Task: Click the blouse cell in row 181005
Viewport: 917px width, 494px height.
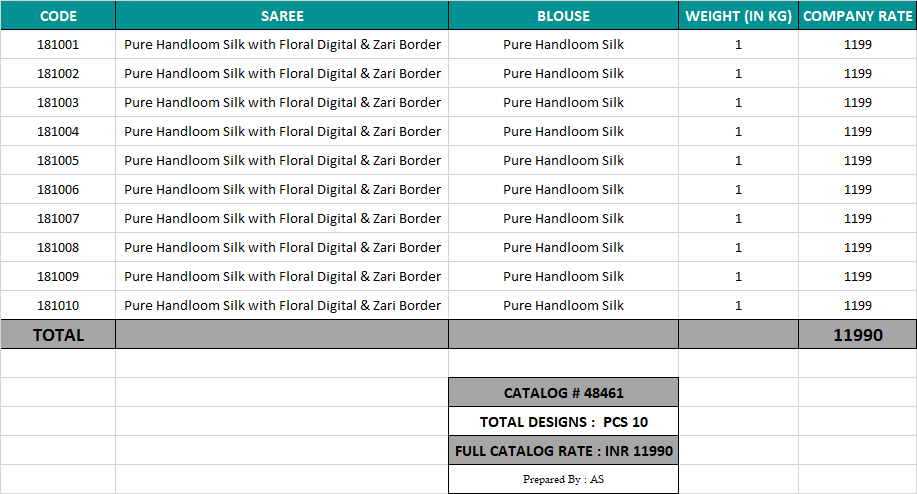Action: pyautogui.click(x=563, y=160)
